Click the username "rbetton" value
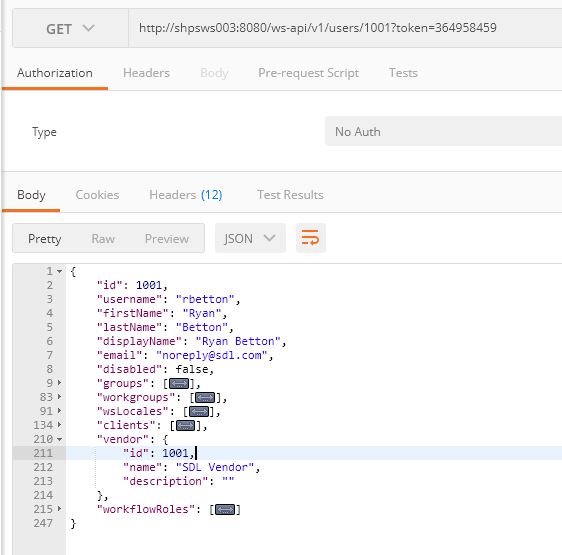 tap(205, 299)
